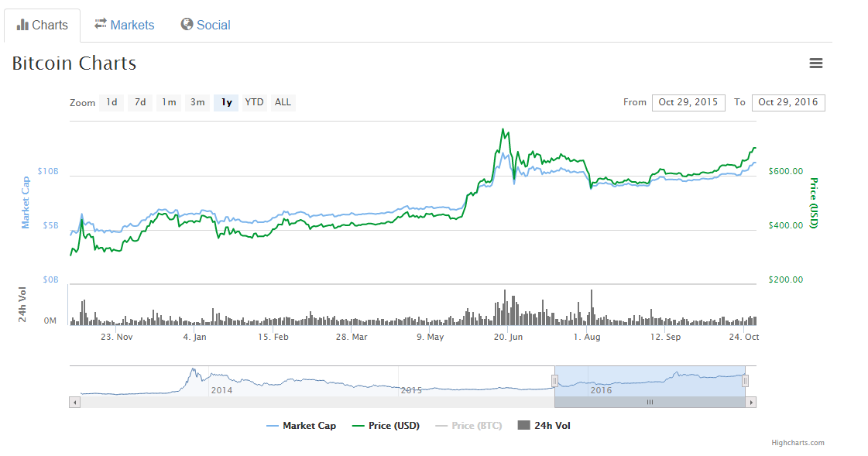
Task: Select the 3m zoom button
Action: click(197, 102)
